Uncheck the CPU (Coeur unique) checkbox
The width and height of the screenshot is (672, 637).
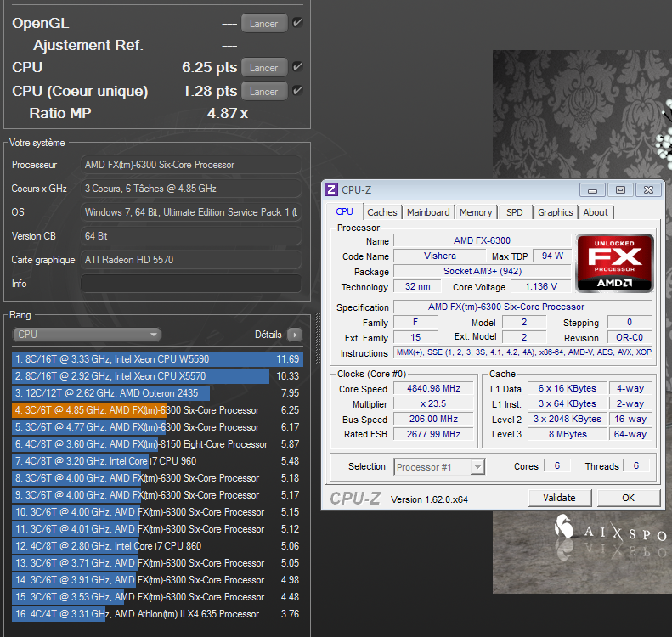pos(297,91)
